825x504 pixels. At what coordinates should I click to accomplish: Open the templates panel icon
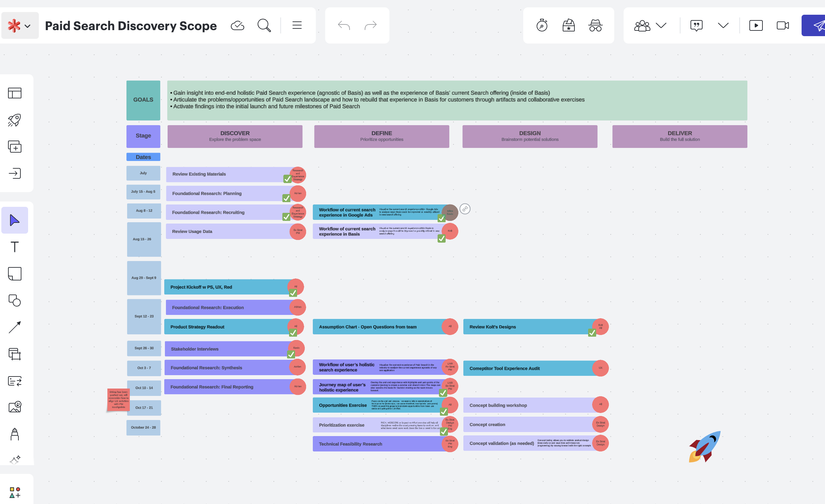(x=14, y=93)
